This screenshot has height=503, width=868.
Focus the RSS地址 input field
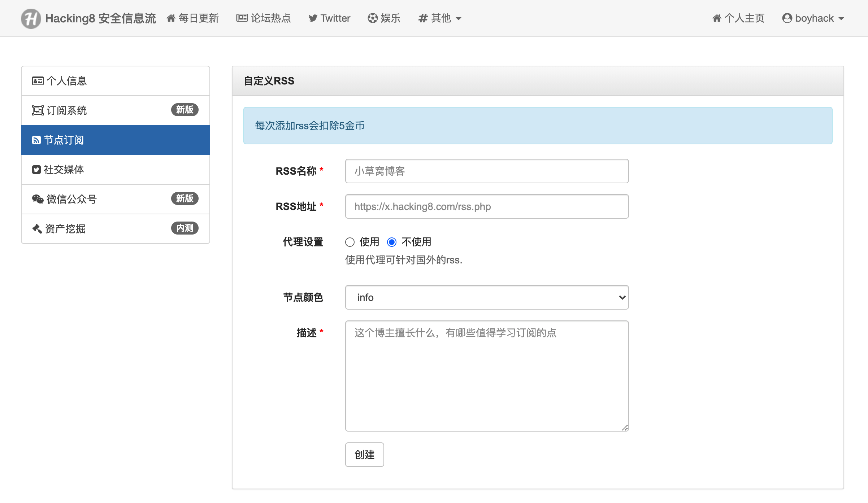point(487,206)
